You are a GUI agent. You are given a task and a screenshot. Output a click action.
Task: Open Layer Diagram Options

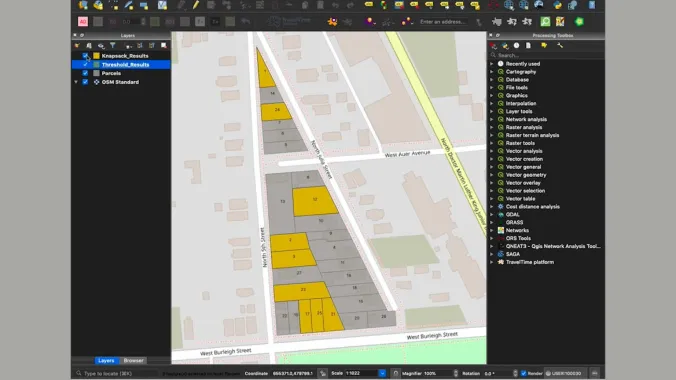click(x=384, y=5)
